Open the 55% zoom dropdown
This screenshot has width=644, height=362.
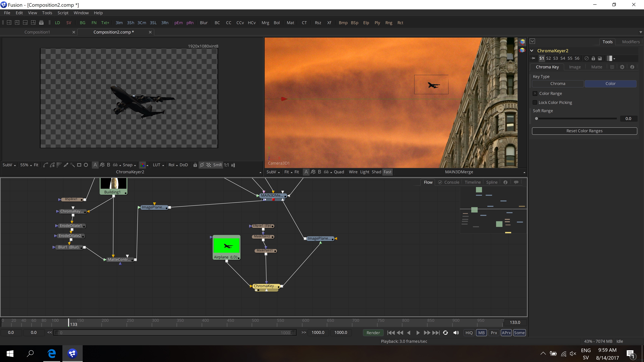[x=26, y=165]
